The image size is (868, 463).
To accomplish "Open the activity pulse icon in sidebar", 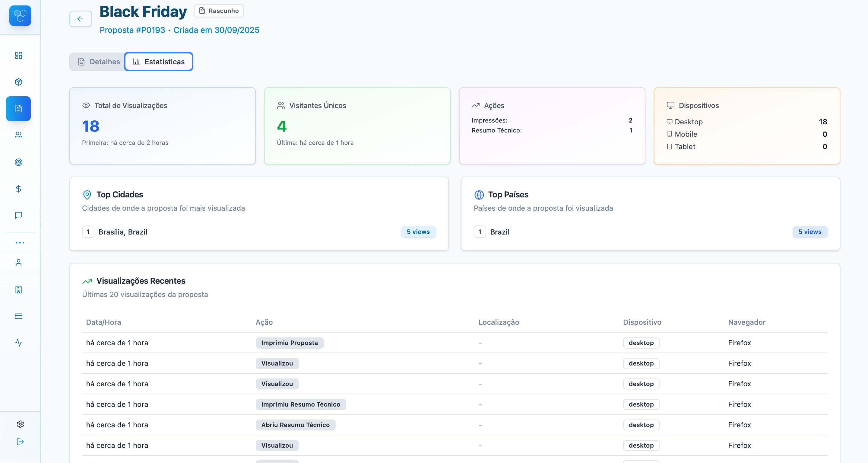I will coord(18,343).
